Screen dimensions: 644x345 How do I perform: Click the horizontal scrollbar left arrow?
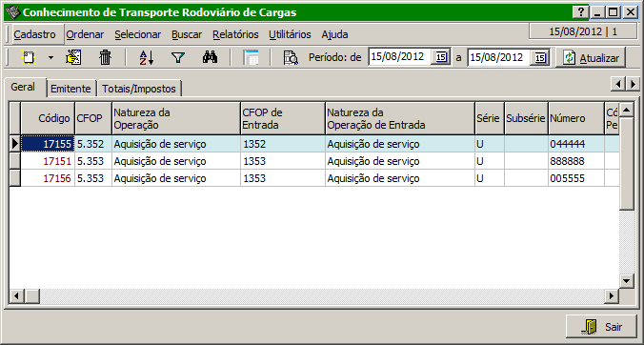(x=17, y=295)
